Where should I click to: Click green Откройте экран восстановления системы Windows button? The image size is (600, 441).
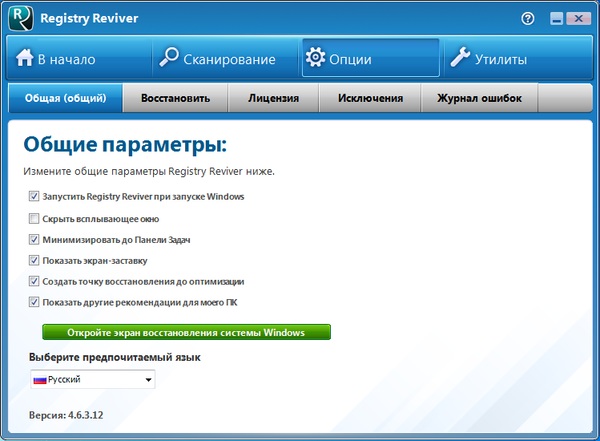[x=186, y=332]
